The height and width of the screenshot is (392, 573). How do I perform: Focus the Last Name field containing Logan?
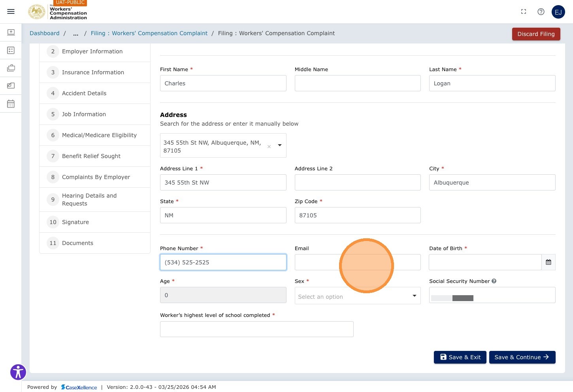(492, 83)
